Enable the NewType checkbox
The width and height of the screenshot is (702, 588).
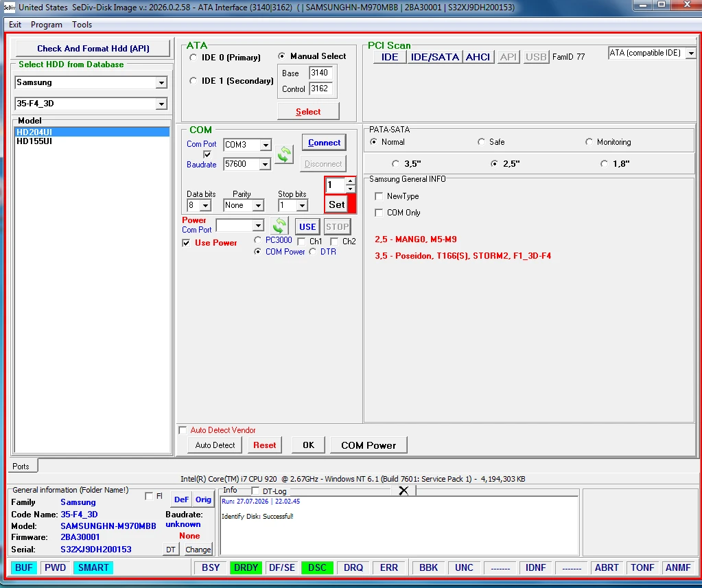tap(379, 196)
